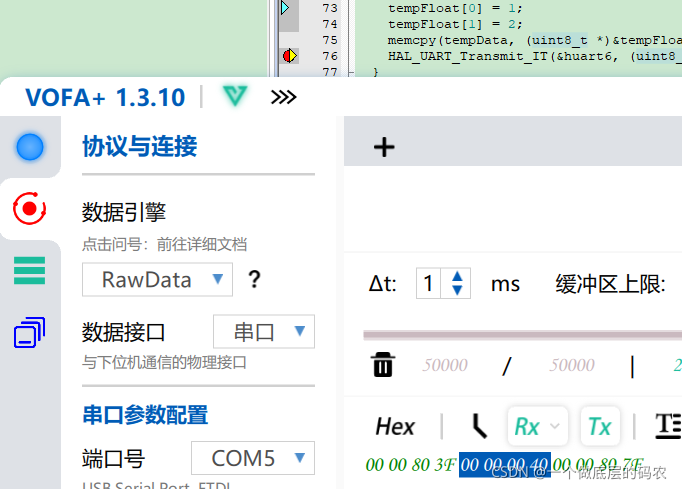Clear the buffer with trash icon
This screenshot has height=489, width=682.
(x=383, y=365)
